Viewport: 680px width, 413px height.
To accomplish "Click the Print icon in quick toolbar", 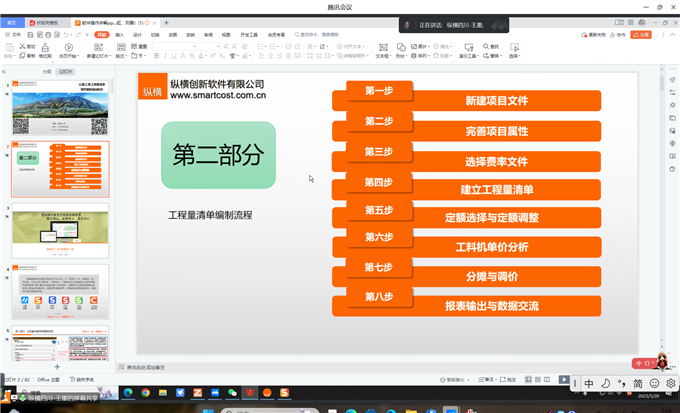I will click(x=48, y=35).
